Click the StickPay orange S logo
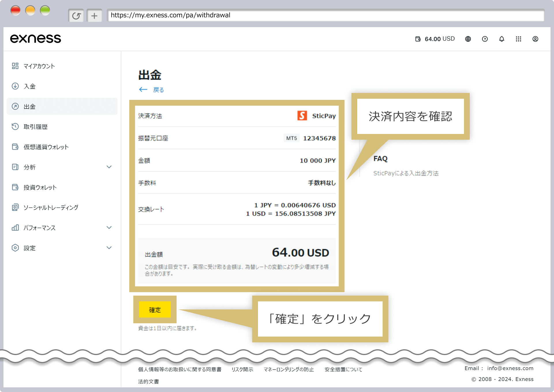The height and width of the screenshot is (392, 554). [x=302, y=116]
